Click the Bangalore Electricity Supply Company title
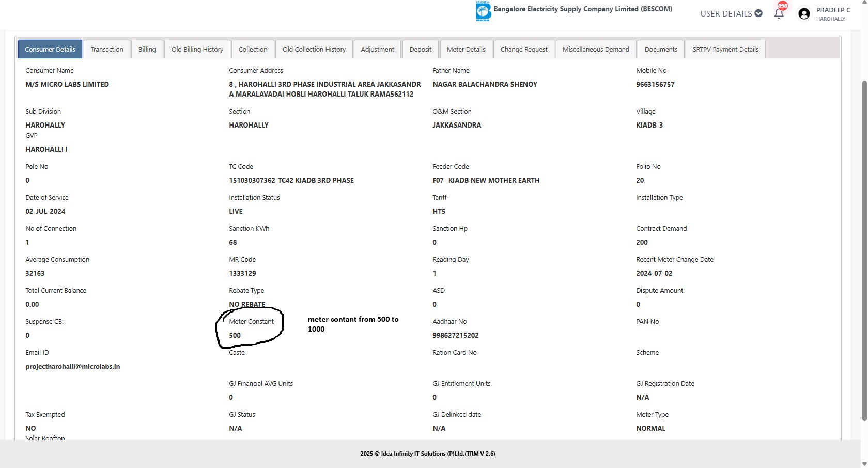Viewport: 868px width, 468px height. click(x=583, y=9)
